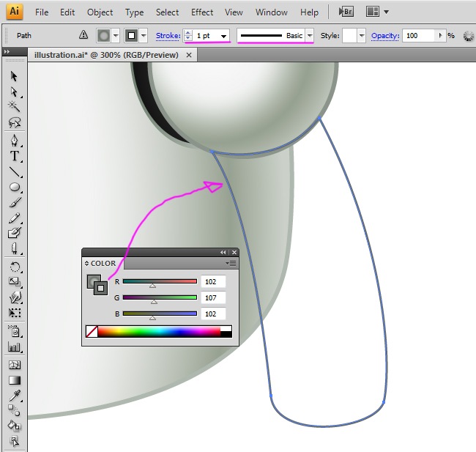Select the Blend tool
This screenshot has height=452, width=476.
pos(14,411)
